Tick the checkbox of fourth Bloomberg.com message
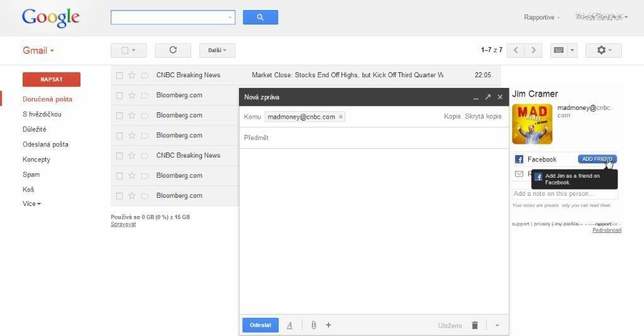 119,176
